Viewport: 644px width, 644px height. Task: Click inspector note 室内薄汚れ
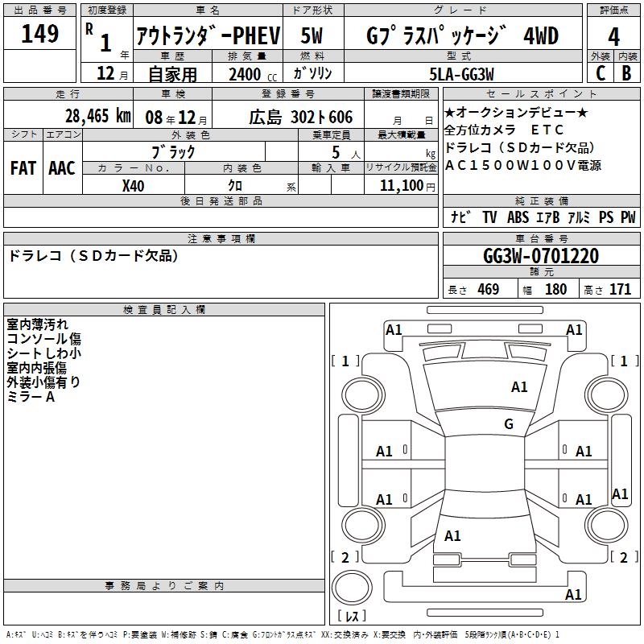pyautogui.click(x=37, y=324)
